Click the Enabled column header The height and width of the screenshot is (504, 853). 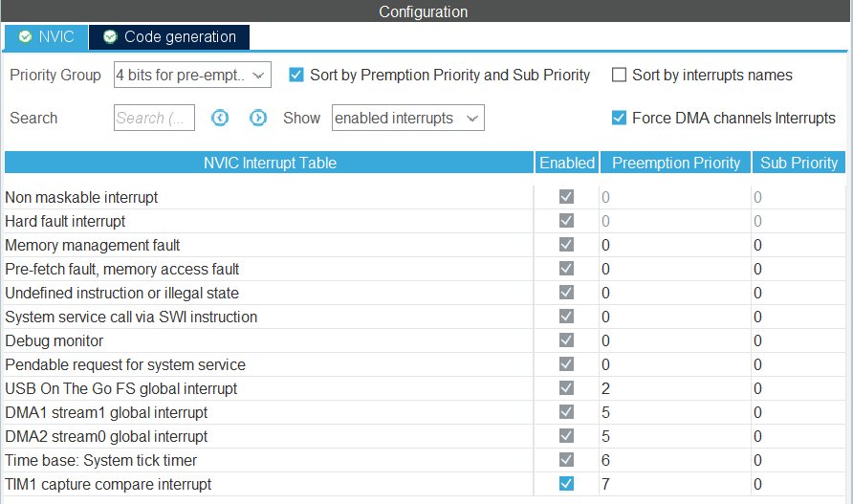pos(566,163)
